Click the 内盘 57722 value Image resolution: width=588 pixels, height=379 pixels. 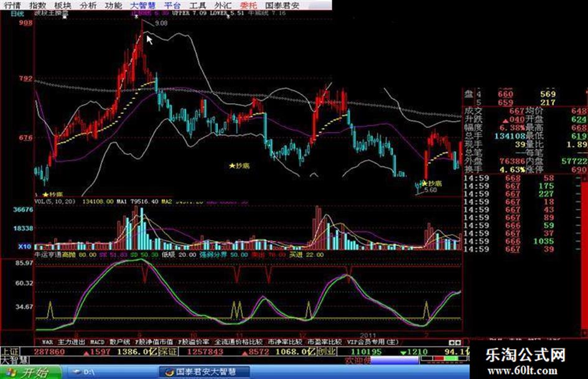click(x=574, y=161)
